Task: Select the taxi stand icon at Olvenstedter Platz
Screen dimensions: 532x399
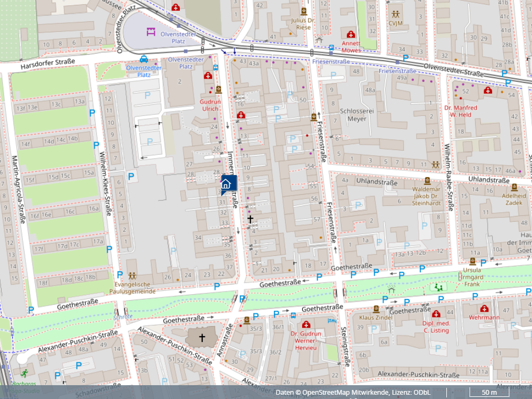Action: pyautogui.click(x=144, y=59)
